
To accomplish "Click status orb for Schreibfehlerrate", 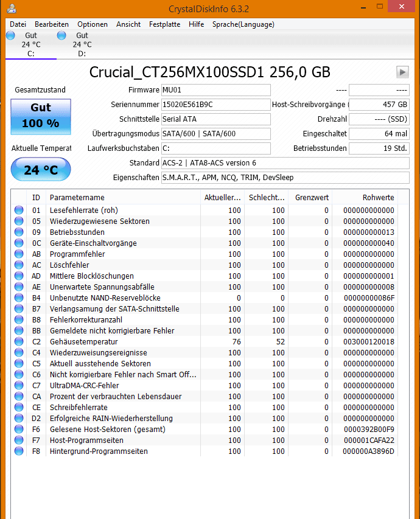I will pos(19,407).
